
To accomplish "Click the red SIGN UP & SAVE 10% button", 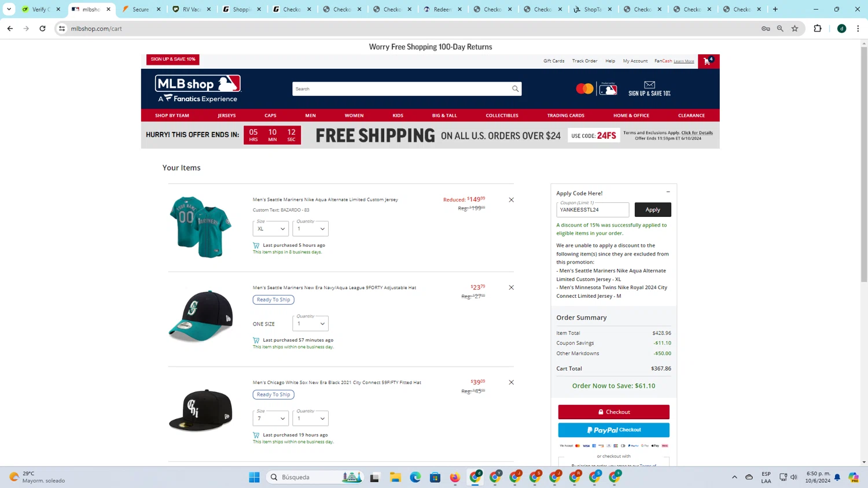I will 173,59.
